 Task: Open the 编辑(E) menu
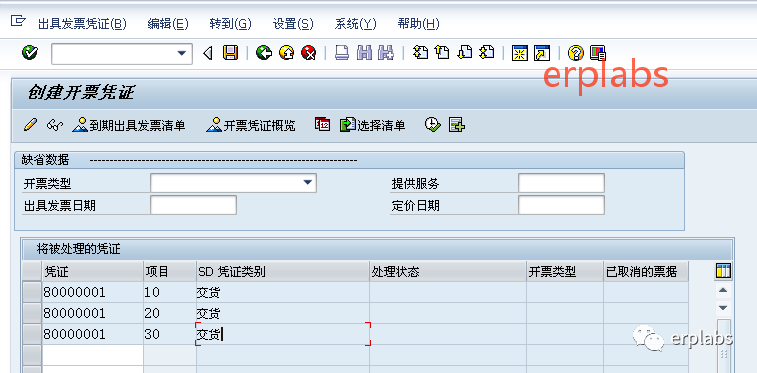(168, 24)
